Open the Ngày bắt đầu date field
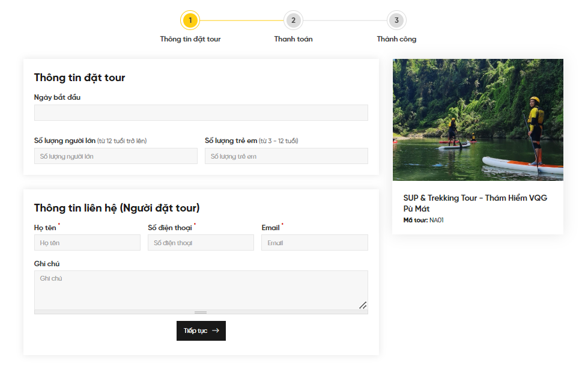 [x=201, y=112]
